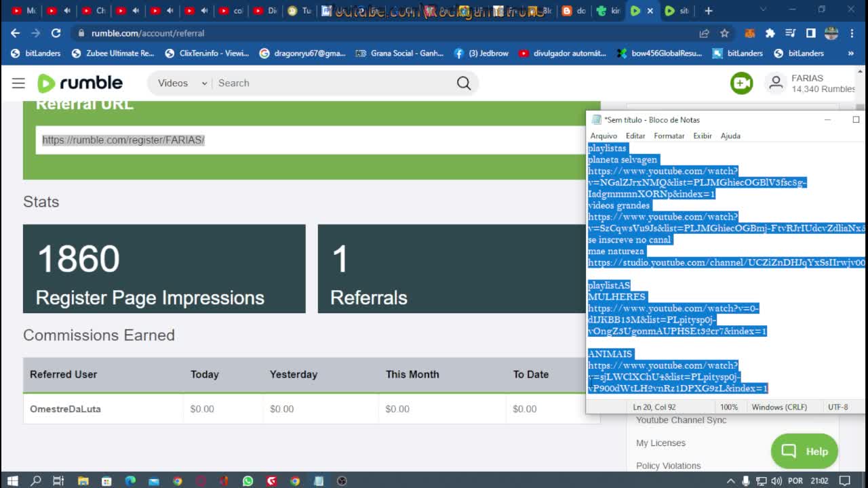Open the notification center icon
Viewport: 868px width, 488px height.
pyautogui.click(x=845, y=481)
